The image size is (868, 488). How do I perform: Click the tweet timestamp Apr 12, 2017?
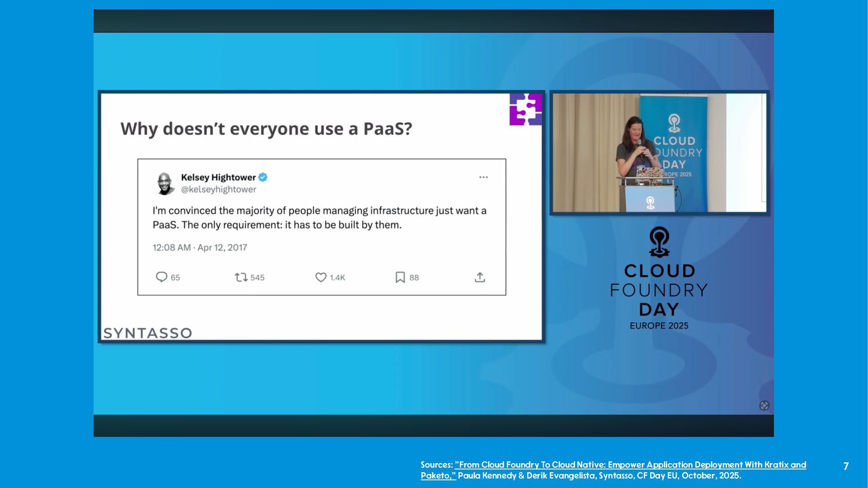point(200,248)
